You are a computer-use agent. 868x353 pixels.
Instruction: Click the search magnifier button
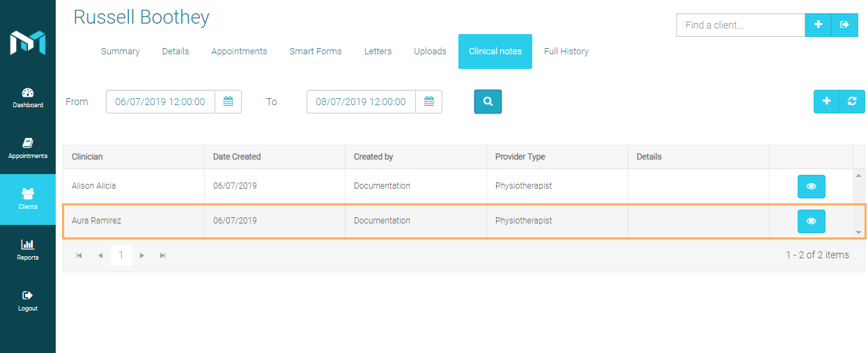488,102
